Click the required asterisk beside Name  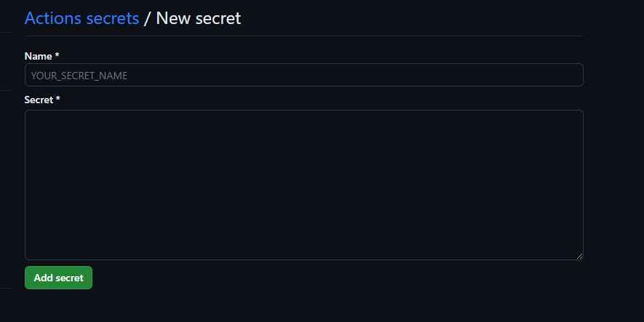[x=57, y=56]
